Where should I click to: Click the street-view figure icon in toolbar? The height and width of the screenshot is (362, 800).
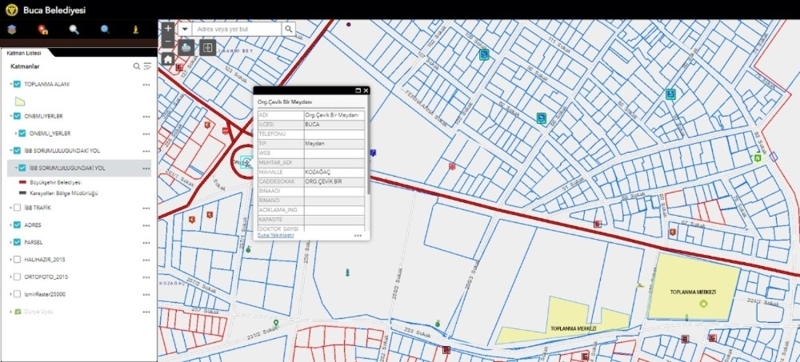[x=136, y=30]
